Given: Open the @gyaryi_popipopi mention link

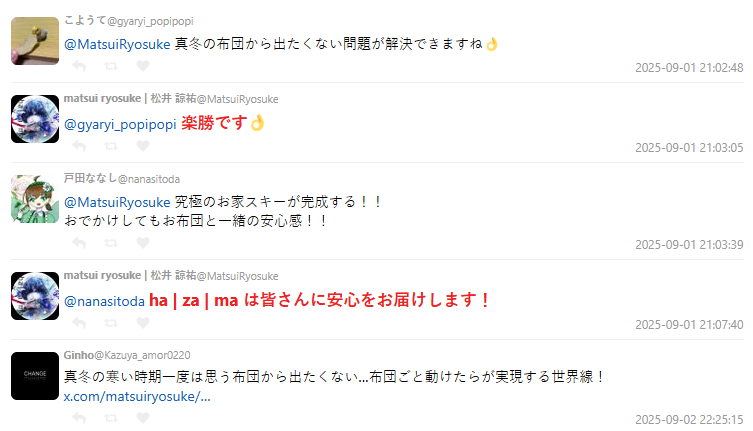Looking at the screenshot, I should (x=120, y=124).
